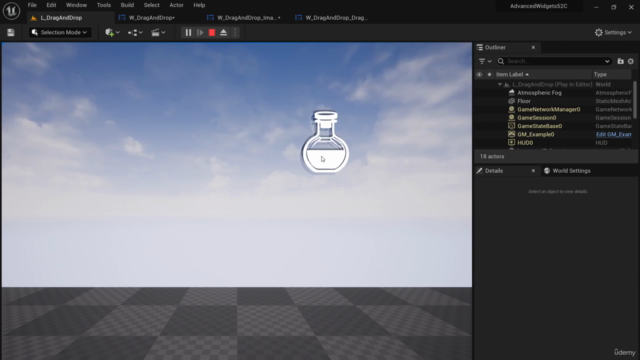The image size is (640, 360).
Task: Toggle visibility column eye header
Action: [479, 74]
